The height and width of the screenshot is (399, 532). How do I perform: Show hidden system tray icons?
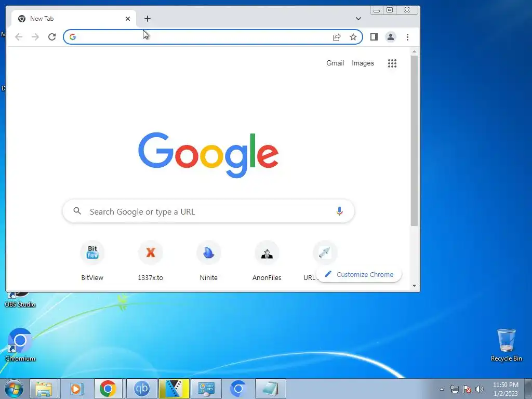(x=442, y=389)
